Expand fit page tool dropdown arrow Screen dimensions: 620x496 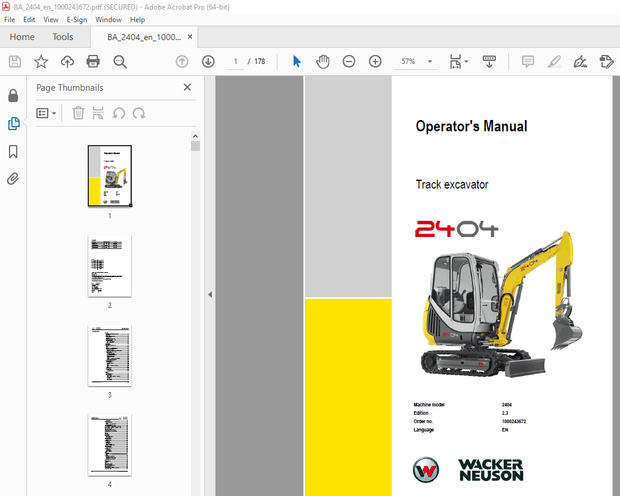(x=466, y=62)
